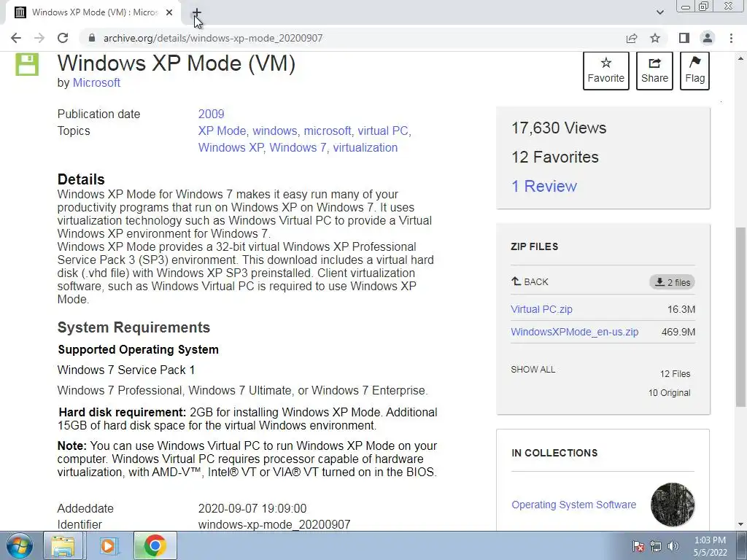Click the volume speaker tray icon
The image size is (747, 560).
coord(673,546)
